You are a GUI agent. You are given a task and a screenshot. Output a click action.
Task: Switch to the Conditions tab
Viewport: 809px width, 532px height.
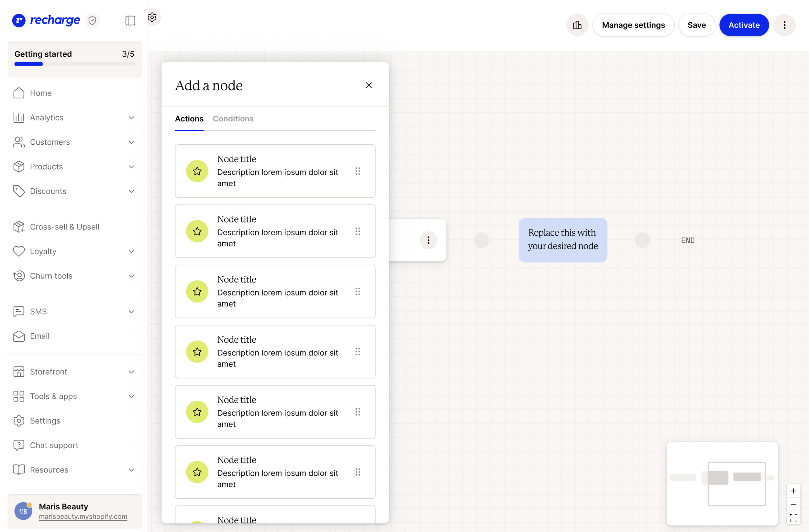click(x=233, y=119)
